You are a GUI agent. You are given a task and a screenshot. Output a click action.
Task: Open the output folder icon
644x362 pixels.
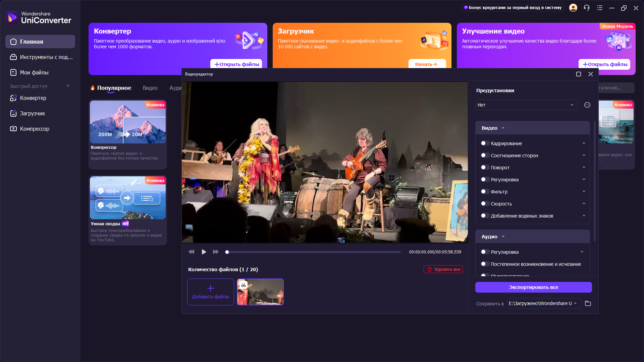point(588,303)
